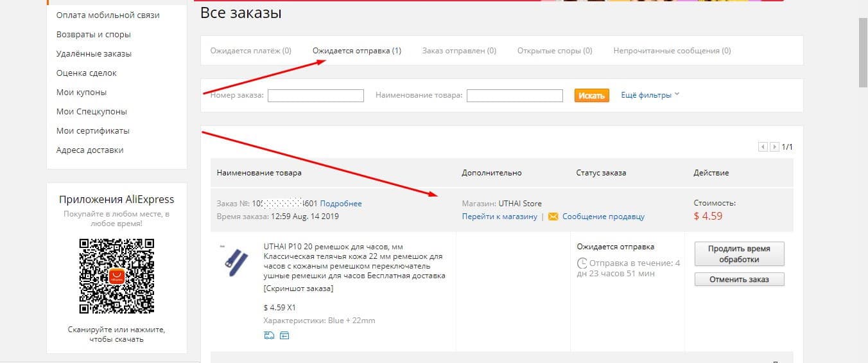Switch to 'Заказ отправлен (0)' tab
868x363 pixels.
[x=459, y=51]
